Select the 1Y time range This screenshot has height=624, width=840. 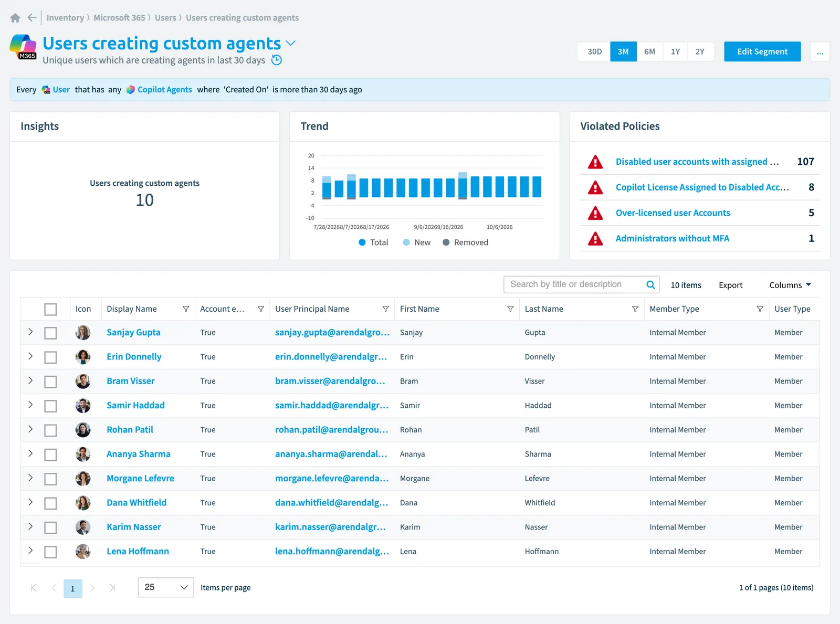pos(675,51)
